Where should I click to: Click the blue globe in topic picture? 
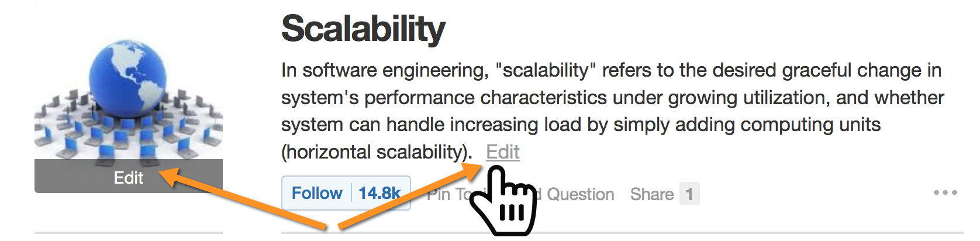tap(127, 77)
